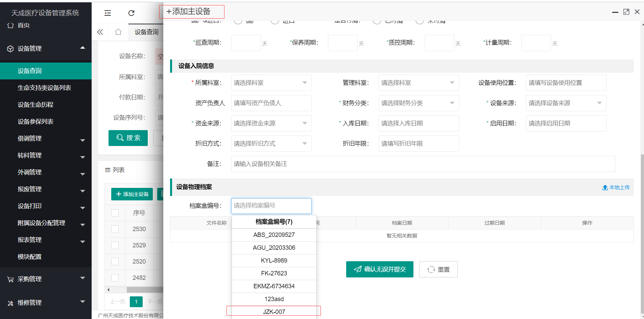Expand the 报表管理 submenu
The image size is (644, 319).
tap(82, 242)
